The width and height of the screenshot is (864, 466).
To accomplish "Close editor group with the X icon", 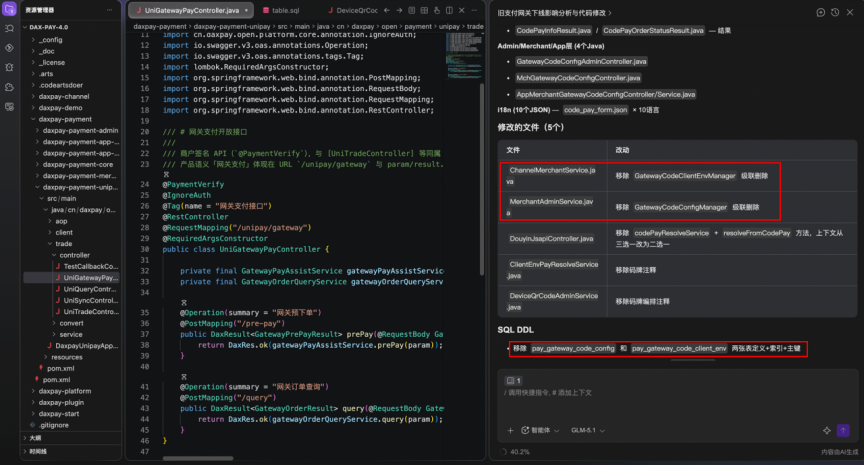I will [462, 10].
